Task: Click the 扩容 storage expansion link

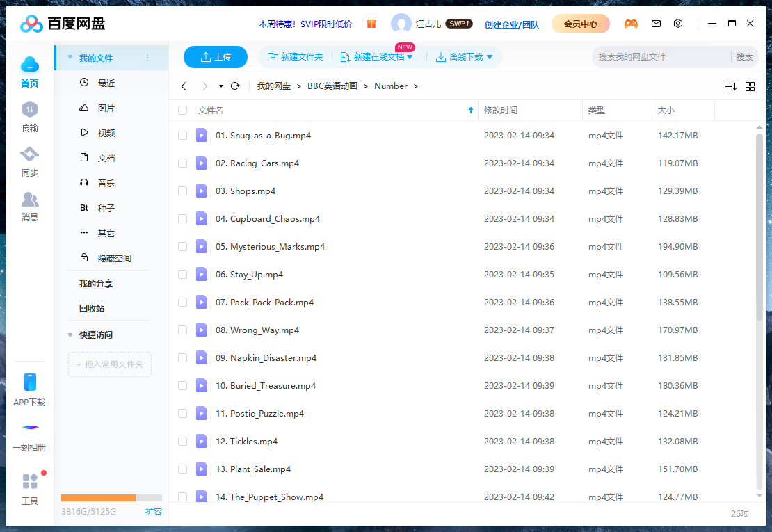Action: click(x=153, y=511)
